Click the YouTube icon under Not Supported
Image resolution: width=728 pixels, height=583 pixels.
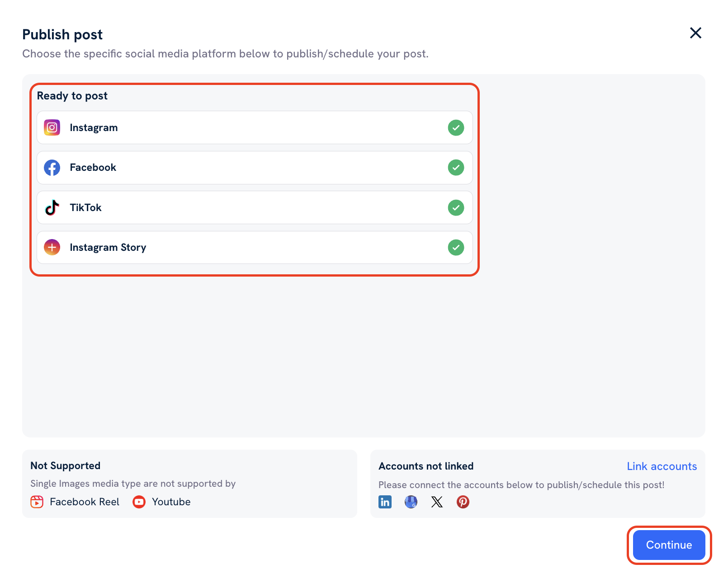(x=139, y=502)
